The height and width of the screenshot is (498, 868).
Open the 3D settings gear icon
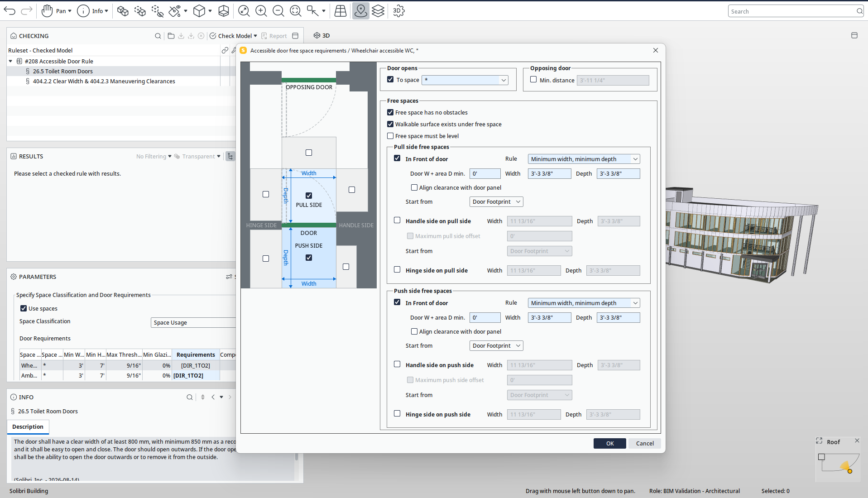tap(398, 11)
